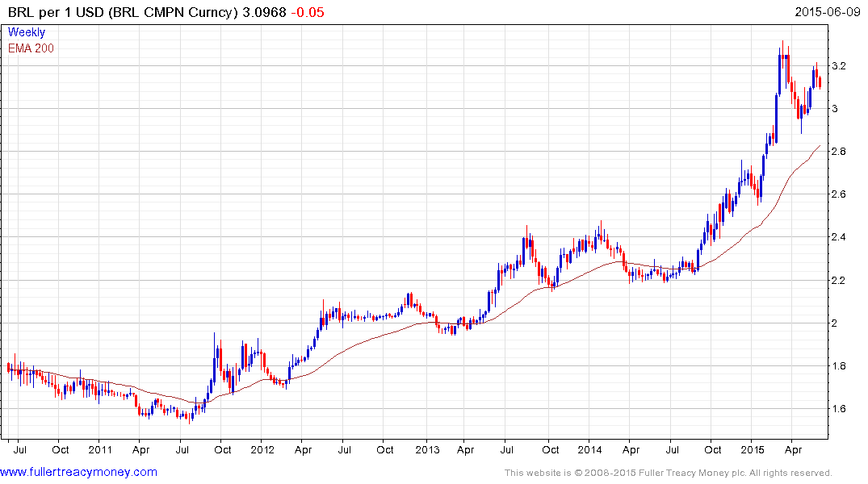The image size is (868, 484).
Task: Click the 'Weekly' interval label
Action: pos(27,32)
